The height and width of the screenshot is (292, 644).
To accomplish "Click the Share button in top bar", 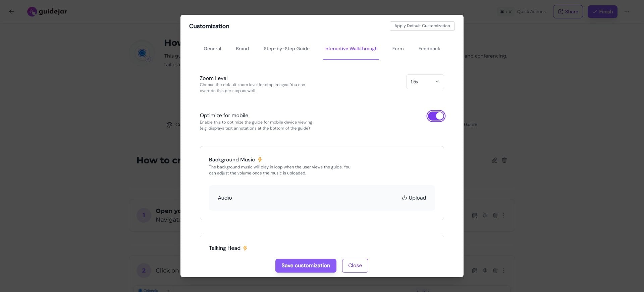I will click(568, 12).
